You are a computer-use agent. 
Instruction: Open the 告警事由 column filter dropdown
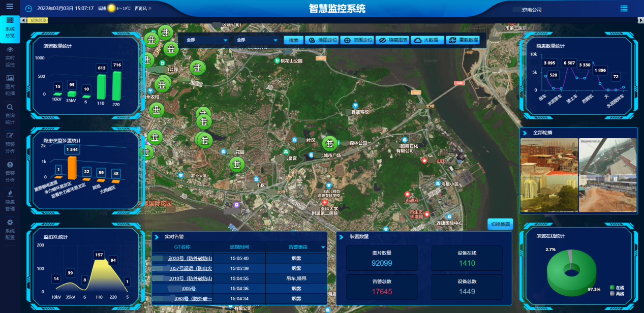[323, 247]
